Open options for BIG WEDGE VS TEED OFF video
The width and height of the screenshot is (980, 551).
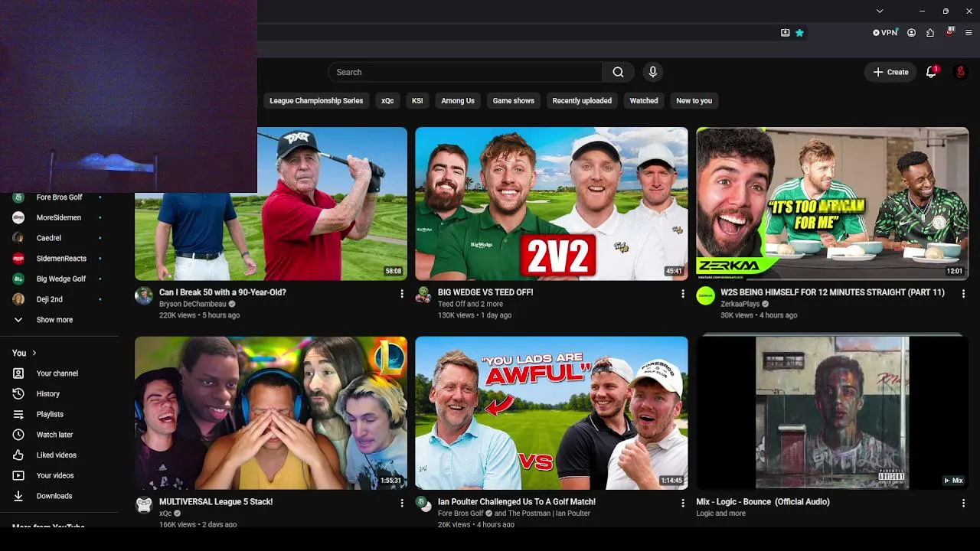pos(683,293)
